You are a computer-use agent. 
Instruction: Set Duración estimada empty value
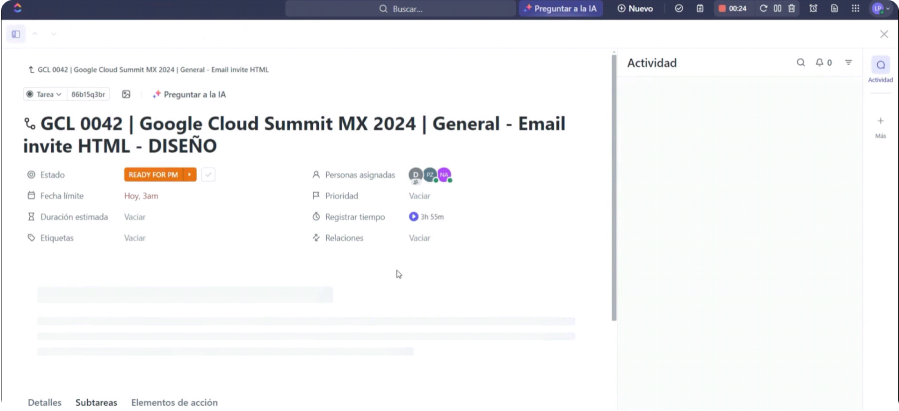tap(135, 217)
